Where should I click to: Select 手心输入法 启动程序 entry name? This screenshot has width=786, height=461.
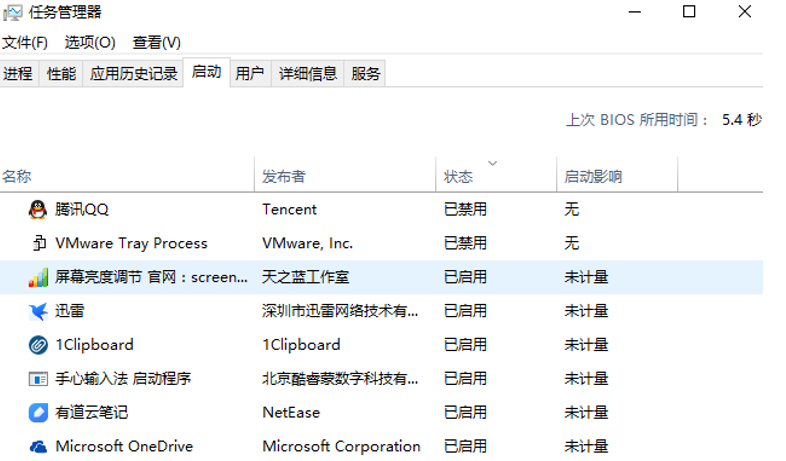123,379
